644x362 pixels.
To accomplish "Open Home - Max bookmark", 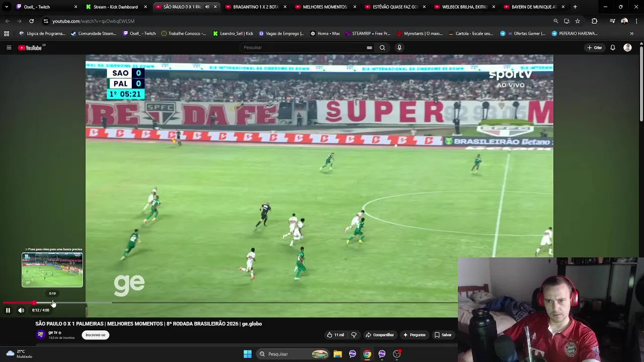I will coord(325,34).
